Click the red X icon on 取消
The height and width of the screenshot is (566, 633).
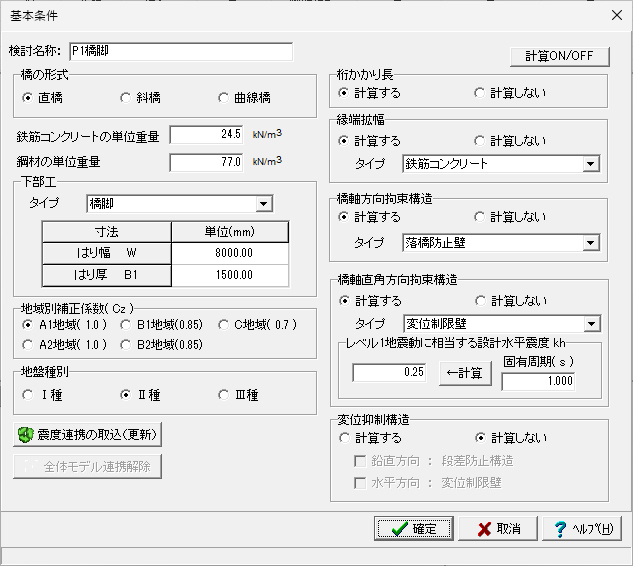coord(484,529)
